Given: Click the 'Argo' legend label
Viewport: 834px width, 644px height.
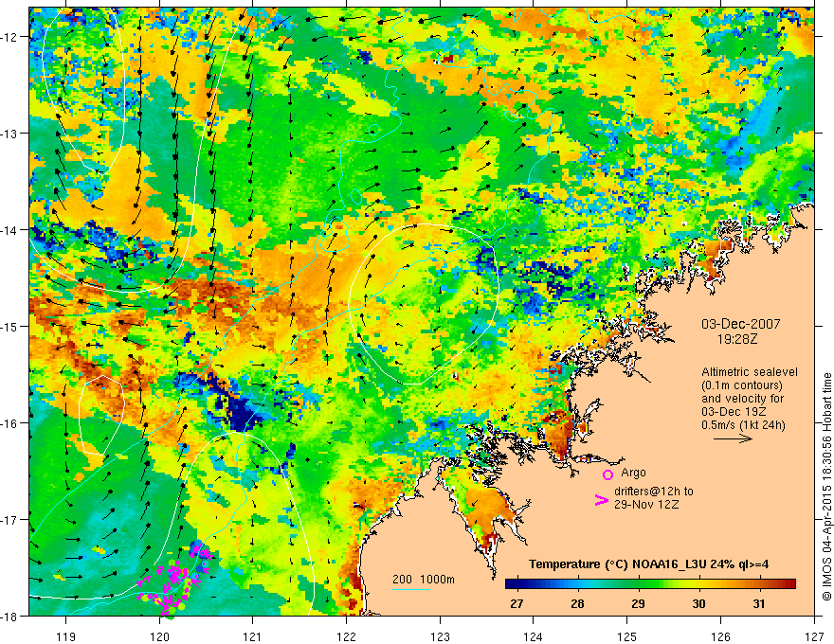Looking at the screenshot, I should click(633, 473).
